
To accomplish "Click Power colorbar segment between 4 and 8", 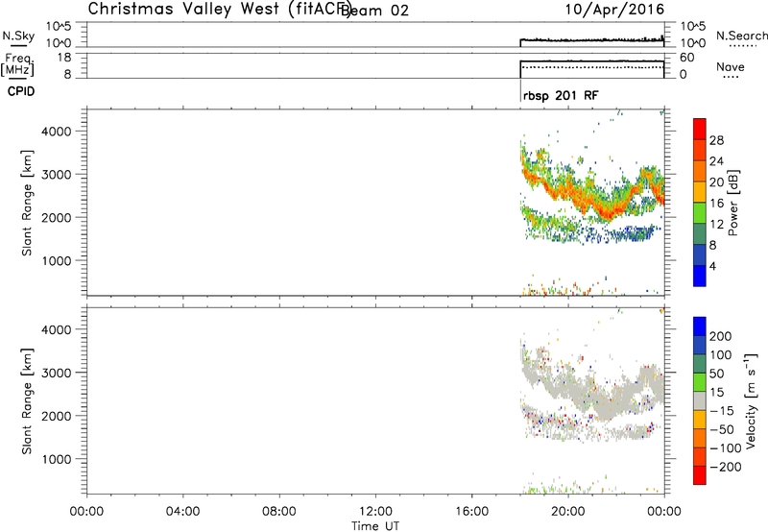I will pos(700,254).
